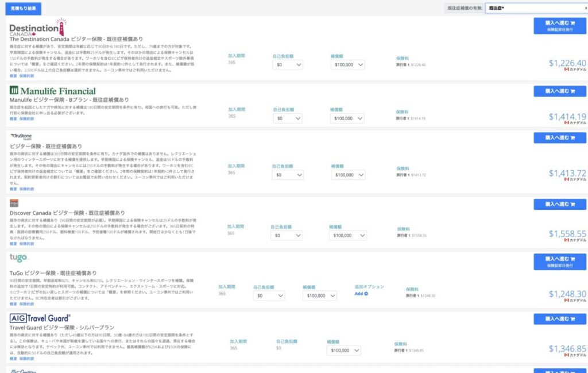Click 購入へ進む for the TruStone plan

[x=560, y=138]
